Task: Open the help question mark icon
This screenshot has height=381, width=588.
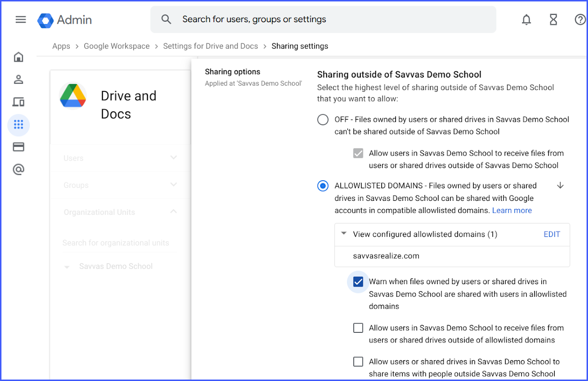Action: pyautogui.click(x=580, y=20)
